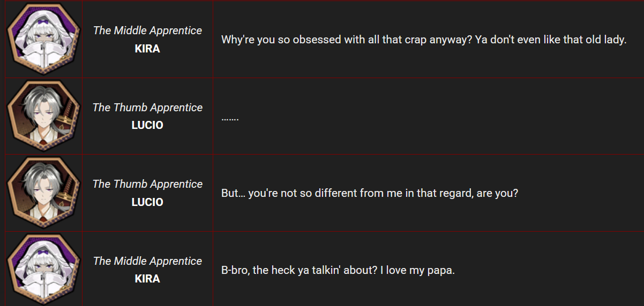644x306 pixels.
Task: Click Kira's portrait beside the 'obsessed' line
Action: tap(43, 40)
